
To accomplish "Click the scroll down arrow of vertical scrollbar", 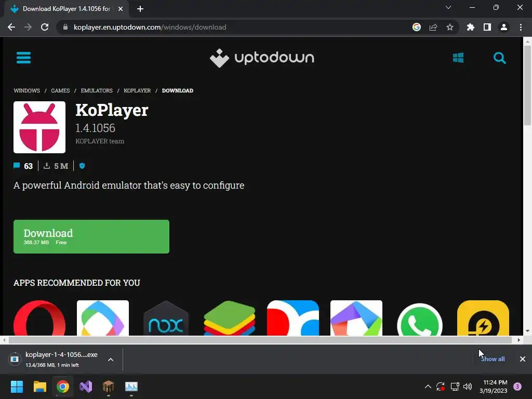I will tap(527, 331).
